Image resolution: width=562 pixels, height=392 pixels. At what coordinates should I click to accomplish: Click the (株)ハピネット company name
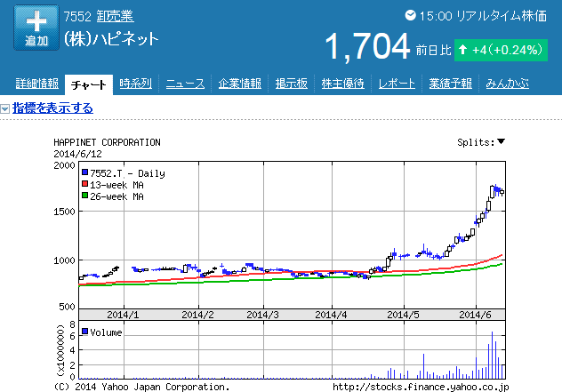(x=111, y=39)
